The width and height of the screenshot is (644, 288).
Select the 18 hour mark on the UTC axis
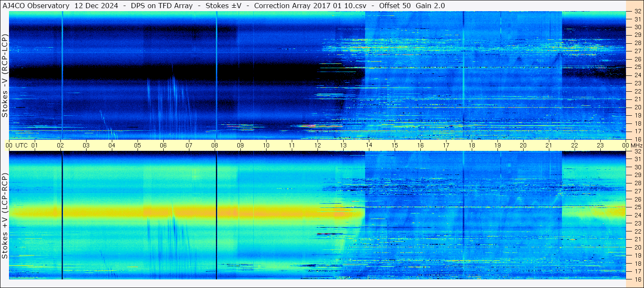tap(472, 145)
